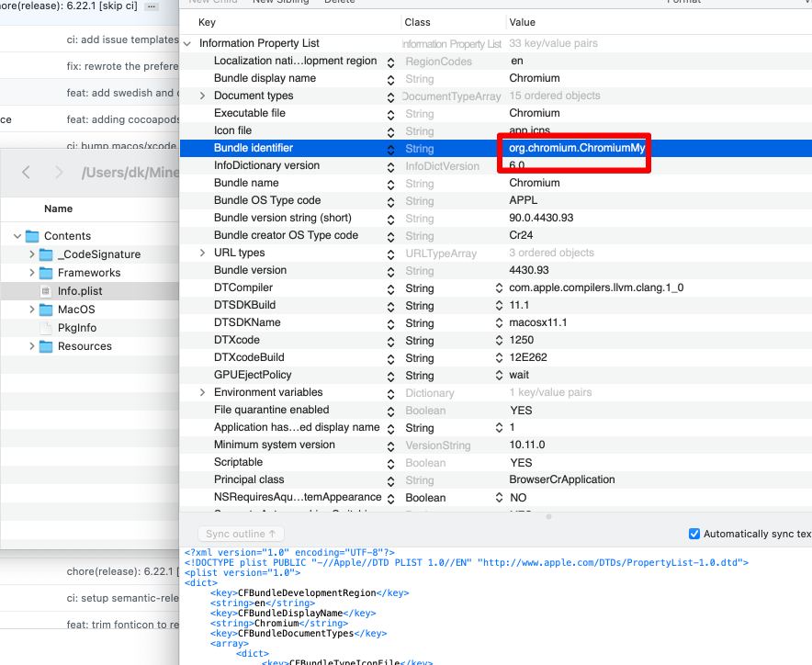Viewport: 812px width, 665px height.
Task: Open the ellipsis button beside 6.22.1 commit
Action: (x=152, y=6)
